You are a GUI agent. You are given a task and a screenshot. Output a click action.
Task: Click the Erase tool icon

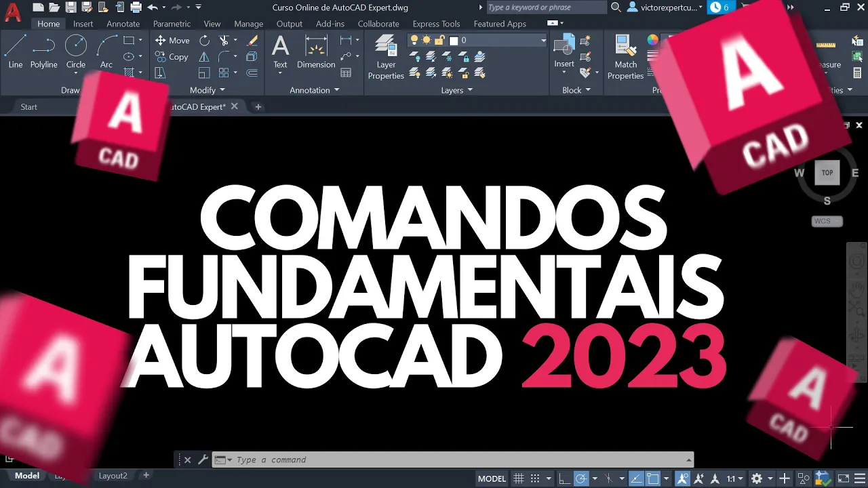[x=252, y=40]
